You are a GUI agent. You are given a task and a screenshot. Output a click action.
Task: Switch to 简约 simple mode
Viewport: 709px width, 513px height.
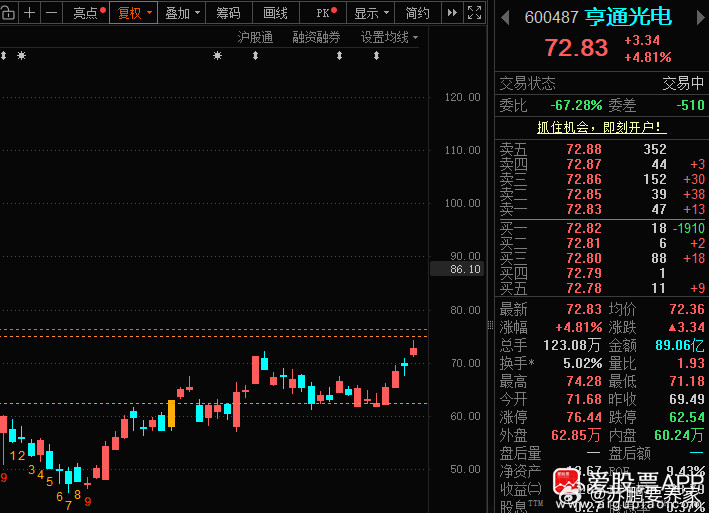point(417,13)
